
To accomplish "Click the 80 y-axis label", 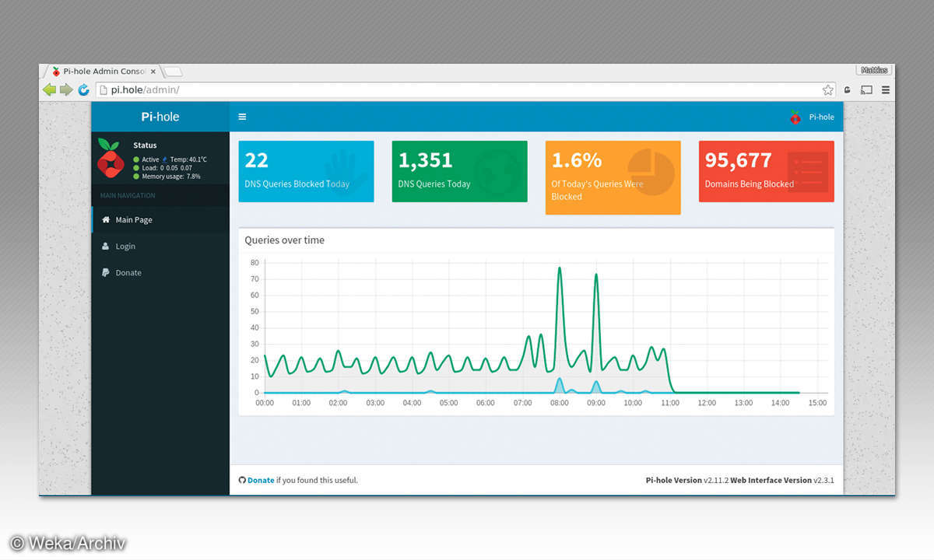I will coord(255,263).
